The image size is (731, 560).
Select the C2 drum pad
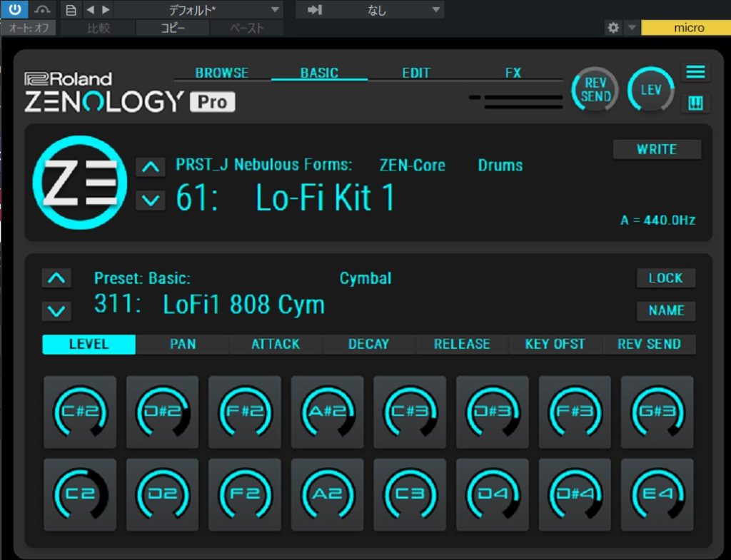click(80, 494)
